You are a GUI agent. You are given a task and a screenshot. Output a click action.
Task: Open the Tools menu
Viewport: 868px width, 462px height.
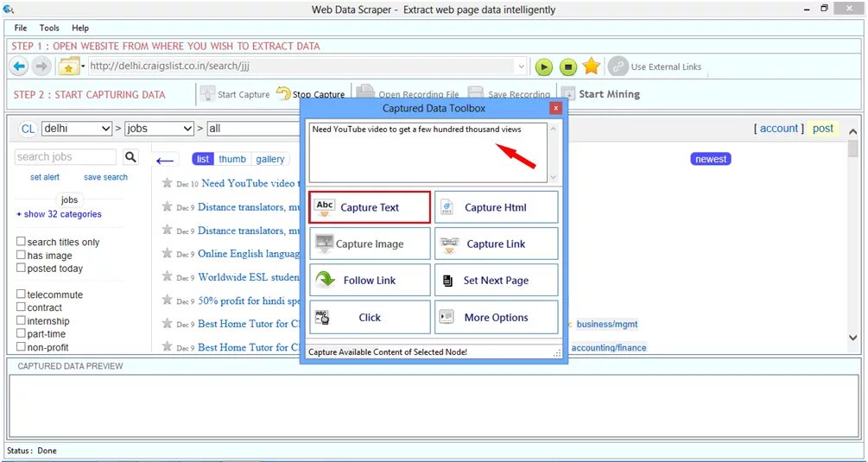pos(49,28)
